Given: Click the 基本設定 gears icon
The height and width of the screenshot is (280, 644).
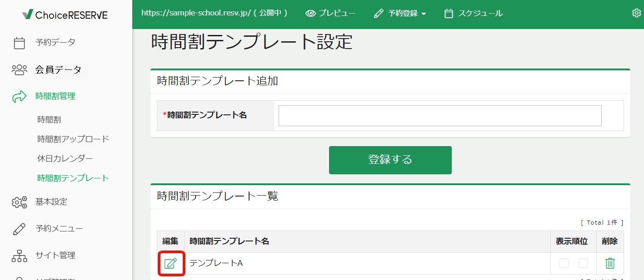Looking at the screenshot, I should (x=19, y=202).
